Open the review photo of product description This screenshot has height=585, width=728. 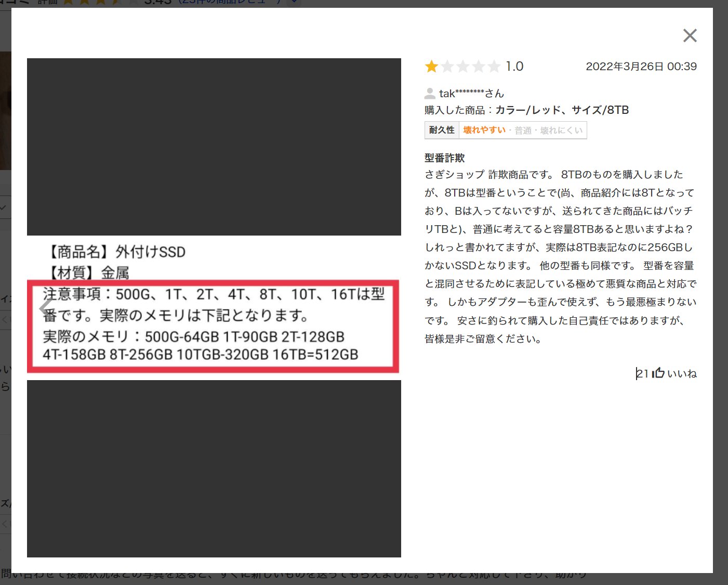tap(214, 308)
